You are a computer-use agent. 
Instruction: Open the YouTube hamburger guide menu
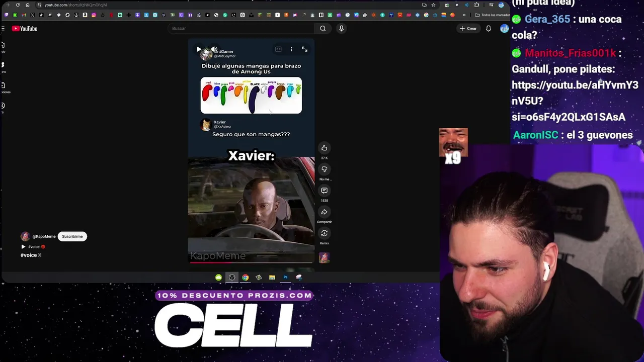3,29
